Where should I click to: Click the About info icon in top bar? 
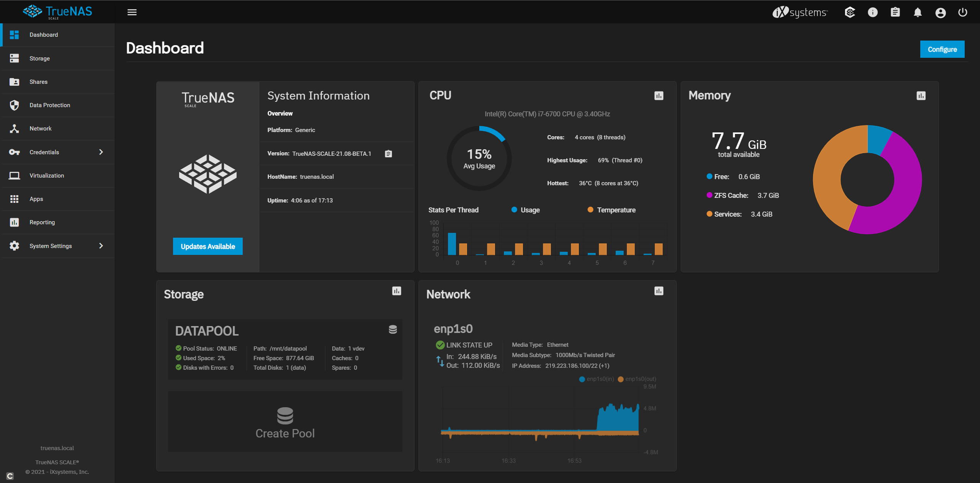(x=872, y=12)
